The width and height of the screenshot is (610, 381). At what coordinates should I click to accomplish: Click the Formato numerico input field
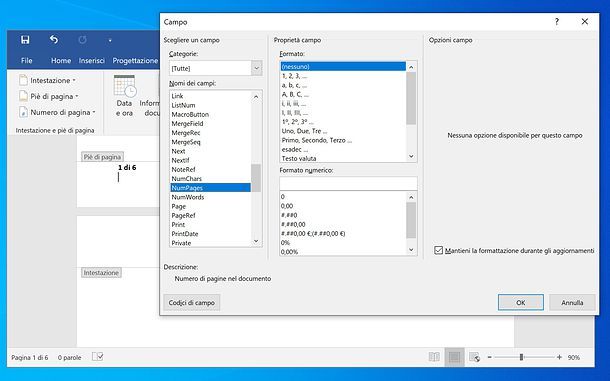click(348, 183)
